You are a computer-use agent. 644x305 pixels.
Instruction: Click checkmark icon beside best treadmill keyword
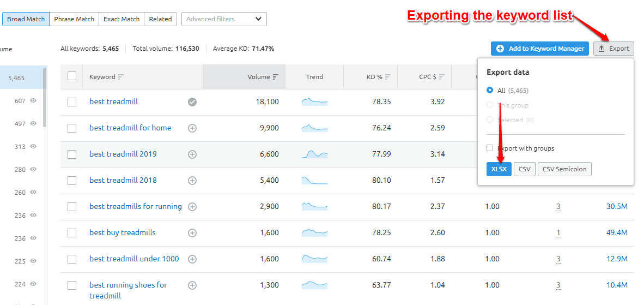(x=192, y=102)
